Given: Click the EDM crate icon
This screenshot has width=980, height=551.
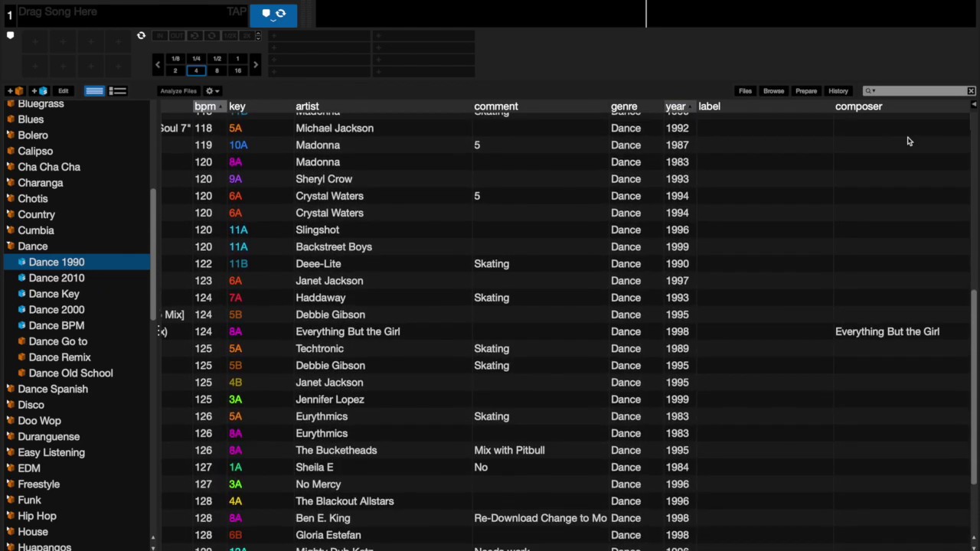Looking at the screenshot, I should (11, 468).
